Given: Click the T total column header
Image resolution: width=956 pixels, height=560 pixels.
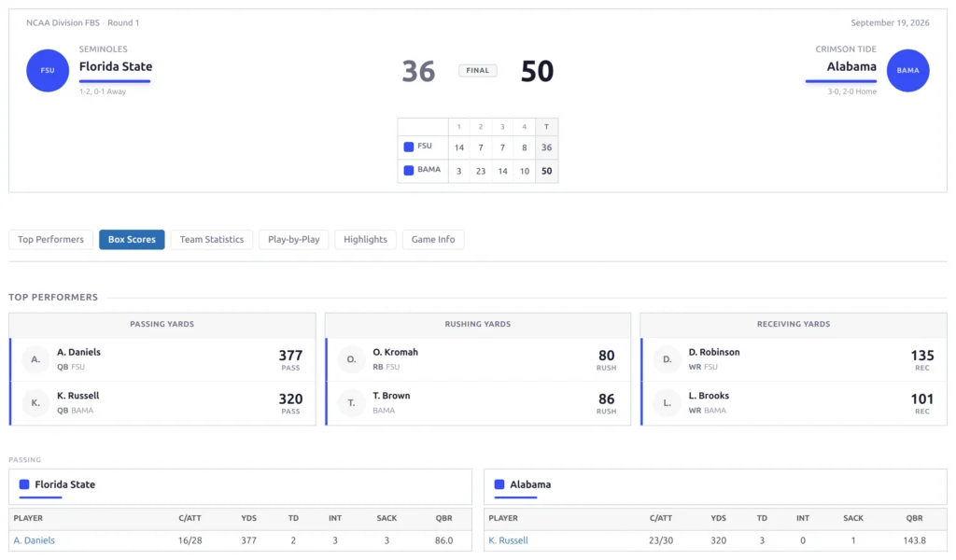Looking at the screenshot, I should pos(546,127).
